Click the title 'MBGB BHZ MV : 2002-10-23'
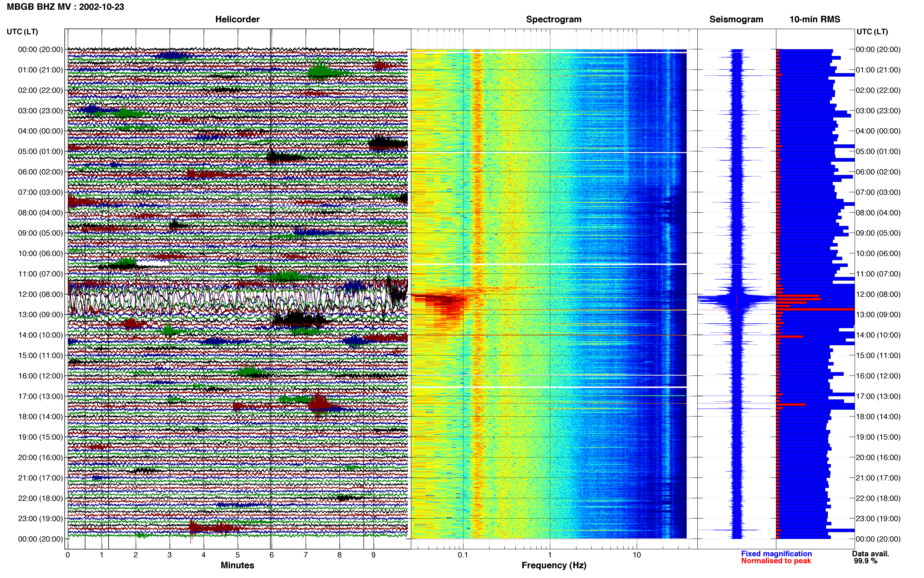 [65, 7]
